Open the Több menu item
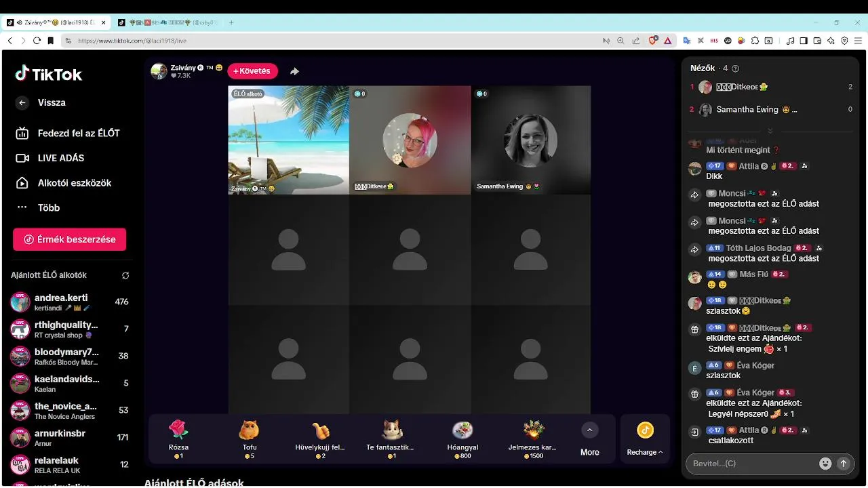 click(x=38, y=207)
